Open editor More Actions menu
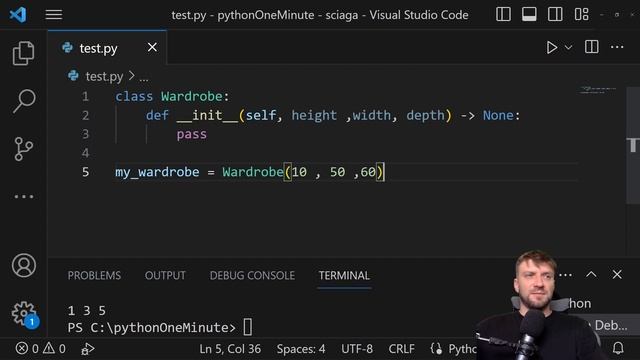 click(x=617, y=47)
